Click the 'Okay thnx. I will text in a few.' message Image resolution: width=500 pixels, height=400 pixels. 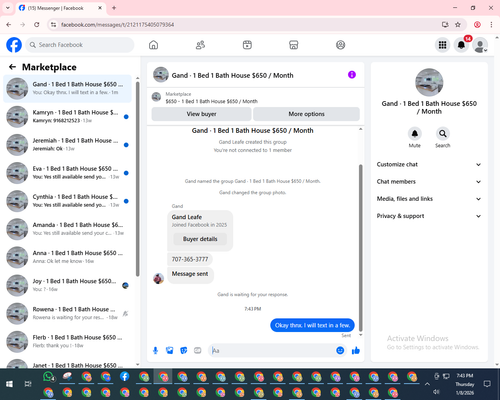pos(312,325)
